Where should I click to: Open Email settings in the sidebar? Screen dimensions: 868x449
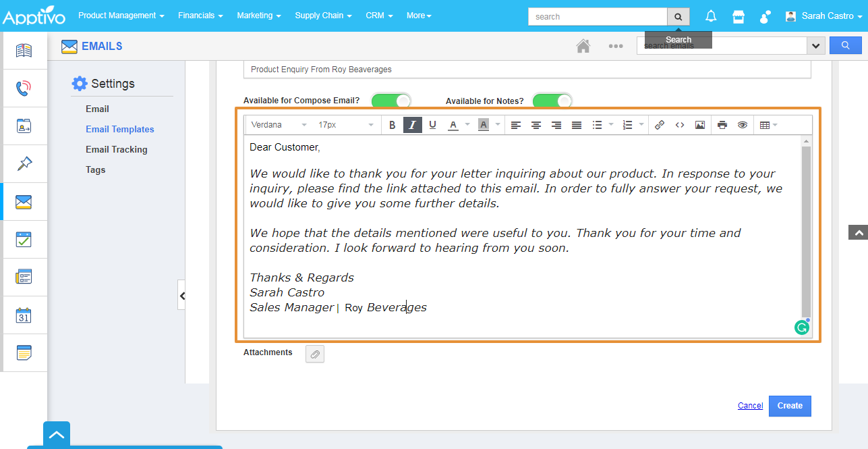[x=97, y=109]
